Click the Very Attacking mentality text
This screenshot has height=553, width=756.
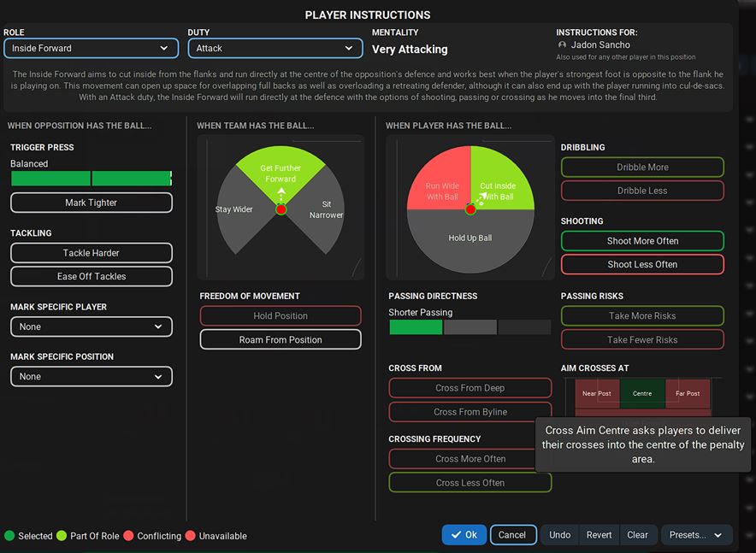pos(410,50)
